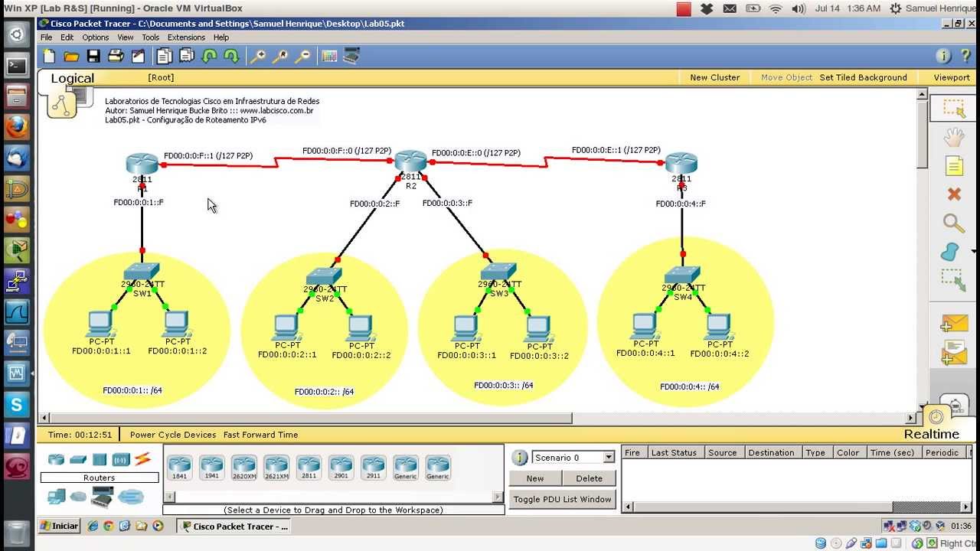Click the New Cluster button
This screenshot has height=551, width=980.
click(x=714, y=77)
